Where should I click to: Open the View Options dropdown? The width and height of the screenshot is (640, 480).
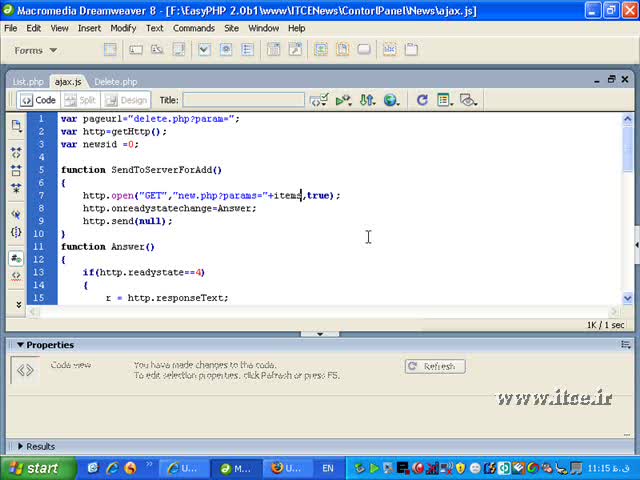pyautogui.click(x=445, y=100)
